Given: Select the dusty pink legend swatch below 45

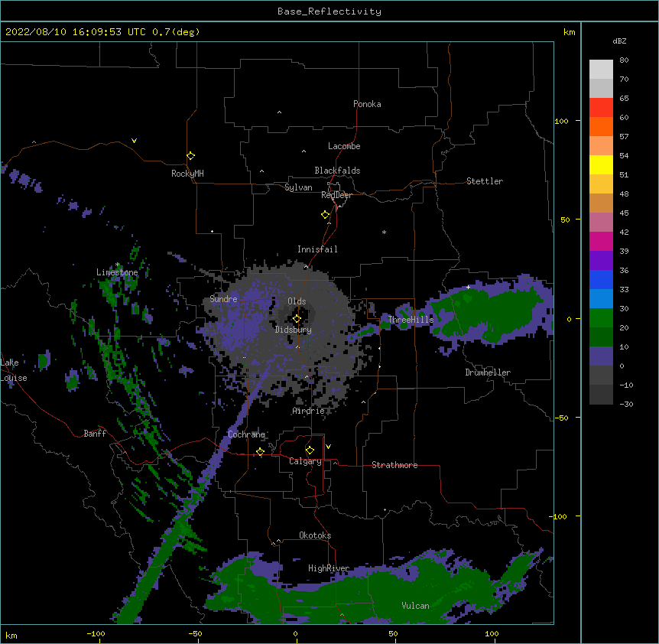Looking at the screenshot, I should 601,222.
